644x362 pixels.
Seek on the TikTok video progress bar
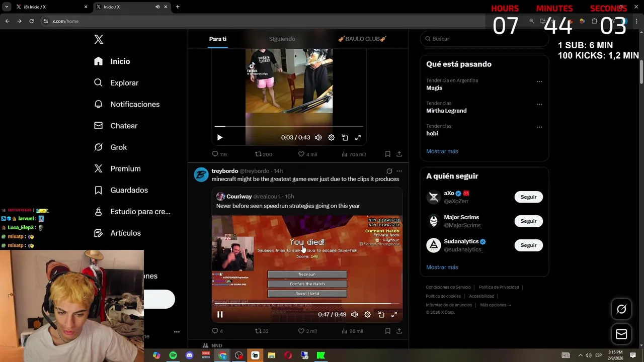click(289, 126)
